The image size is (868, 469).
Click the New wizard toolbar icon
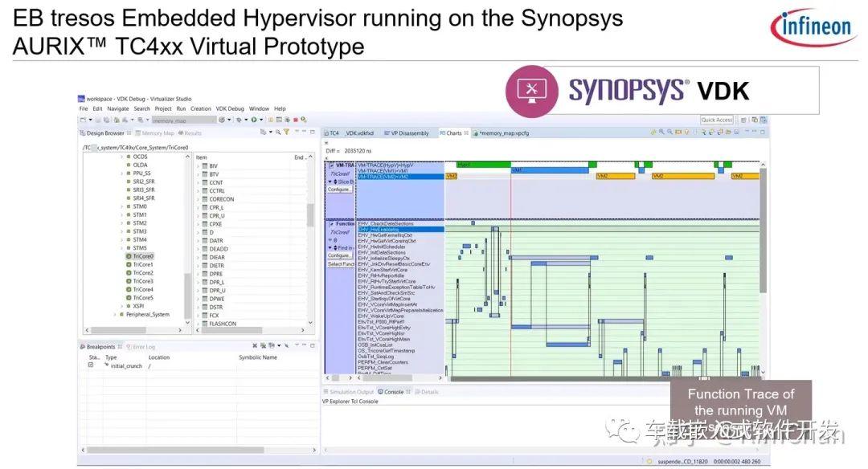click(x=84, y=120)
